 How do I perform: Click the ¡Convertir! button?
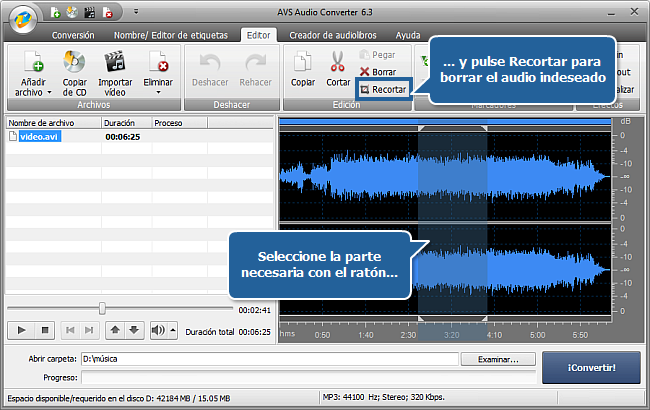(591, 367)
